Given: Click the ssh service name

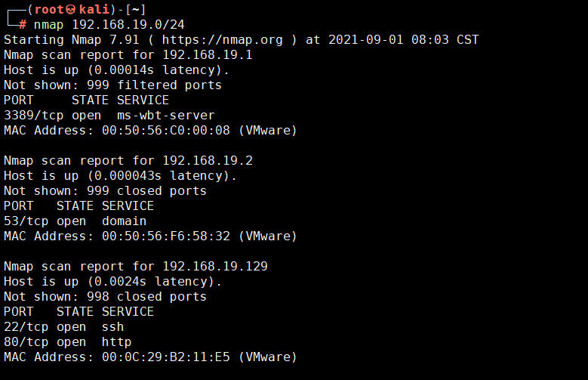Looking at the screenshot, I should [113, 327].
